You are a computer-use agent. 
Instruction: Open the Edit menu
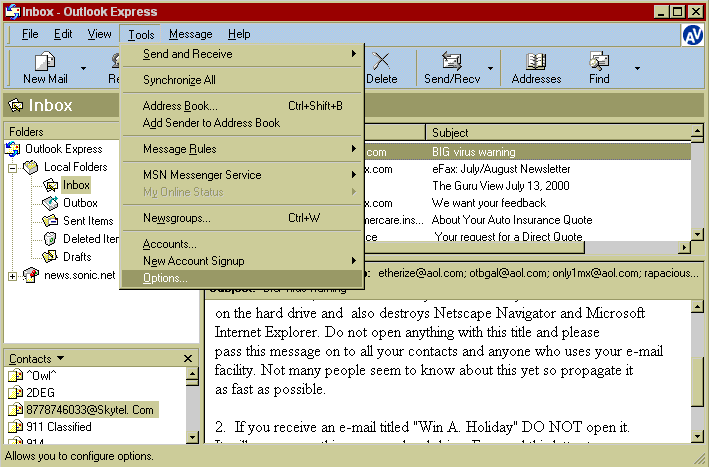click(x=63, y=34)
